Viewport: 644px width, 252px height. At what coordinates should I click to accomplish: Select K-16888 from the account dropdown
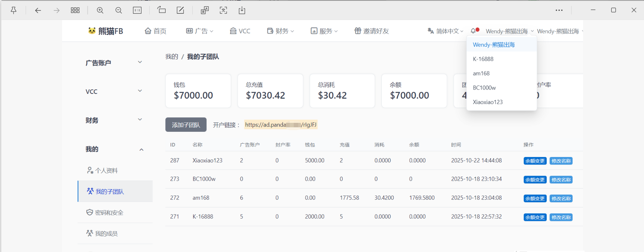click(x=483, y=59)
